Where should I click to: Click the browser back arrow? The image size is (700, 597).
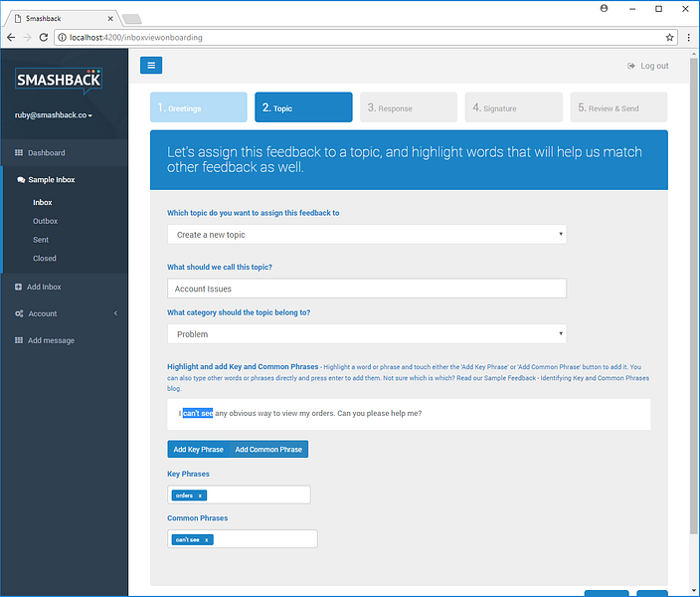coord(11,38)
